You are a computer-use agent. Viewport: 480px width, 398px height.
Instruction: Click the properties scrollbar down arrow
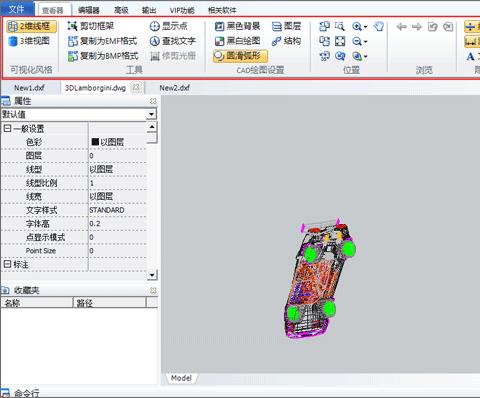(152, 275)
